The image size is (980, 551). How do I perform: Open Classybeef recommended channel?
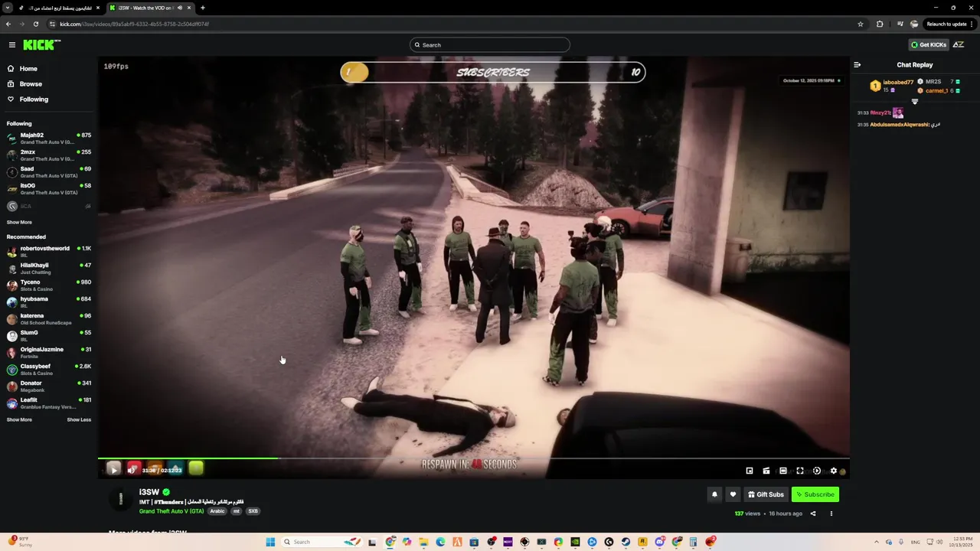pyautogui.click(x=49, y=370)
